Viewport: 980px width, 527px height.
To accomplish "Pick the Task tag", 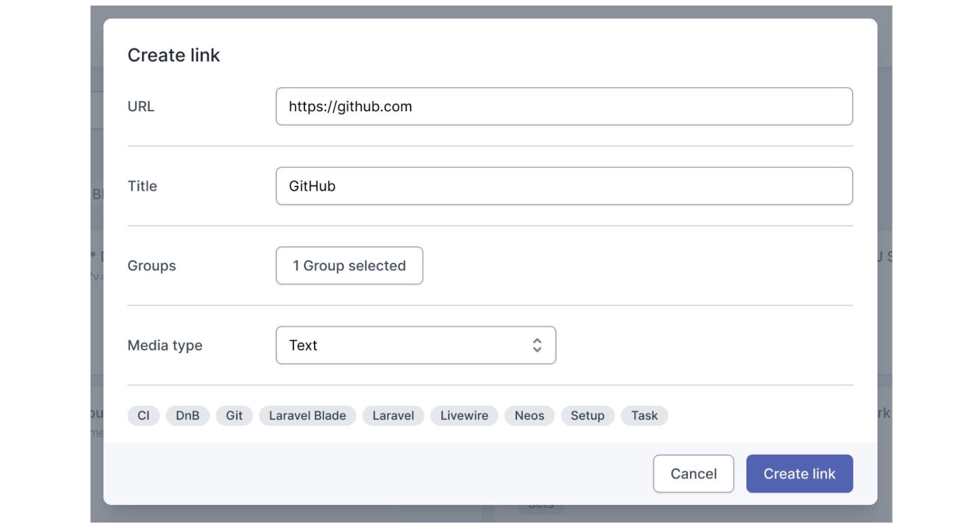I will 644,416.
